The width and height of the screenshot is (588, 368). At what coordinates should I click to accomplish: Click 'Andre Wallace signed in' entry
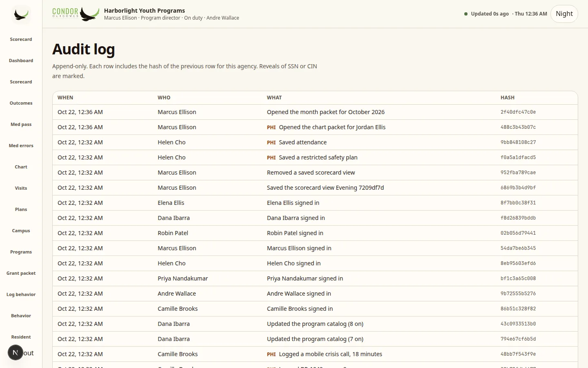pyautogui.click(x=299, y=294)
